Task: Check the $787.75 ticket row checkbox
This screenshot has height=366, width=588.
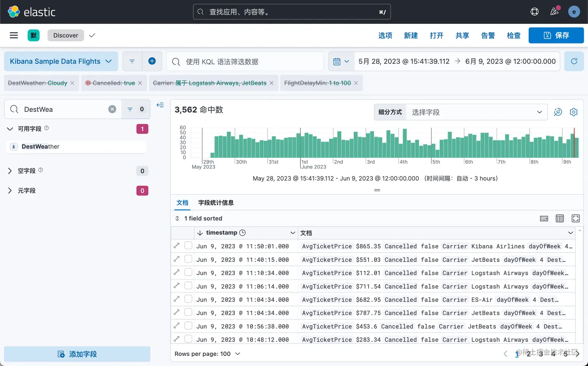Action: coord(188,312)
